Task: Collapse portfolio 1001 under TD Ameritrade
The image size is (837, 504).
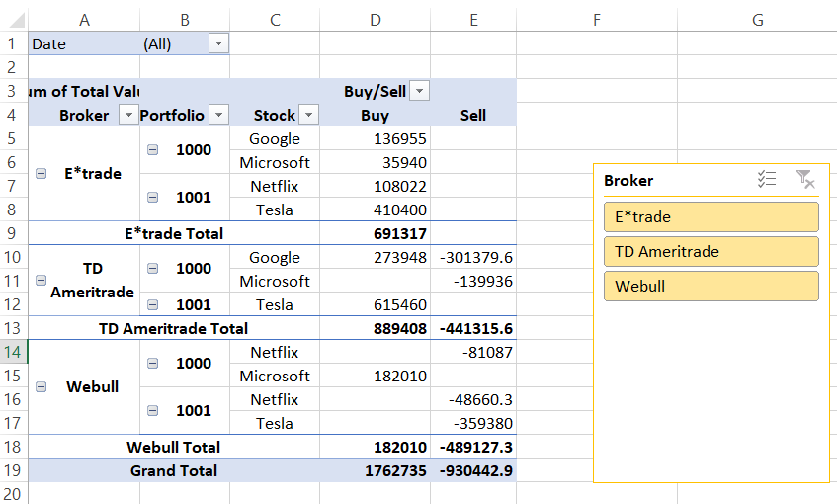Action: pos(153,304)
